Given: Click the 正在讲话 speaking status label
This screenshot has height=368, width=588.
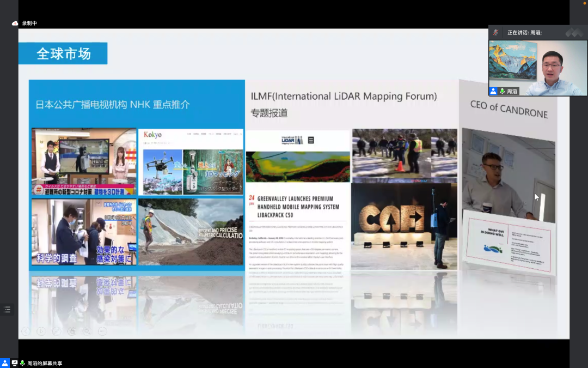Looking at the screenshot, I should click(524, 33).
